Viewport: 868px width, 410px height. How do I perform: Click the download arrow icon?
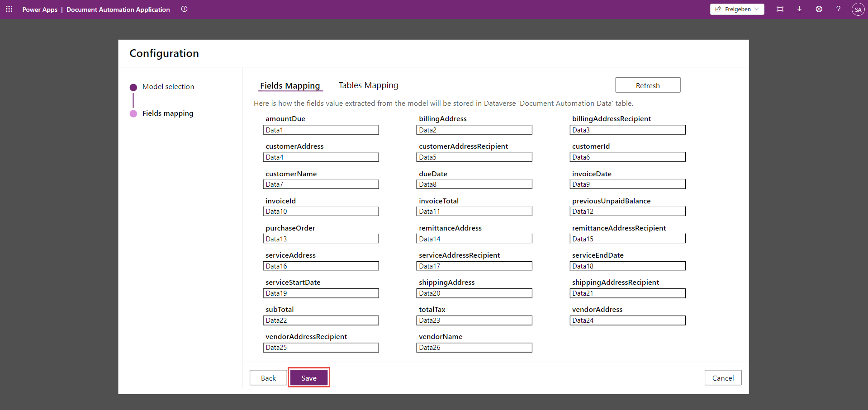pos(799,9)
